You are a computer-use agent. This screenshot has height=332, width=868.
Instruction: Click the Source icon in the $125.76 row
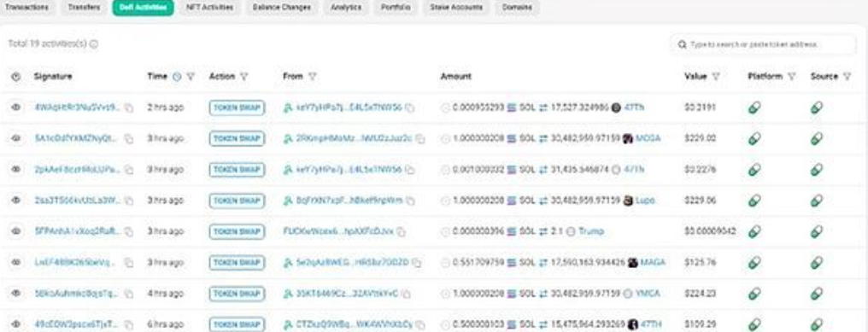(817, 263)
